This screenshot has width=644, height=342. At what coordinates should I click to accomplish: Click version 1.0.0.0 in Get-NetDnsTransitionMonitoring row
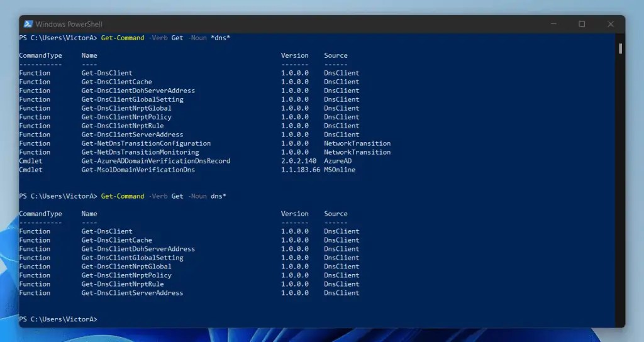tap(295, 152)
